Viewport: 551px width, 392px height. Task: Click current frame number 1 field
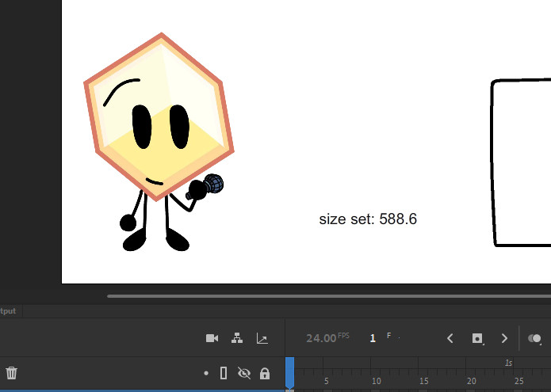point(373,338)
